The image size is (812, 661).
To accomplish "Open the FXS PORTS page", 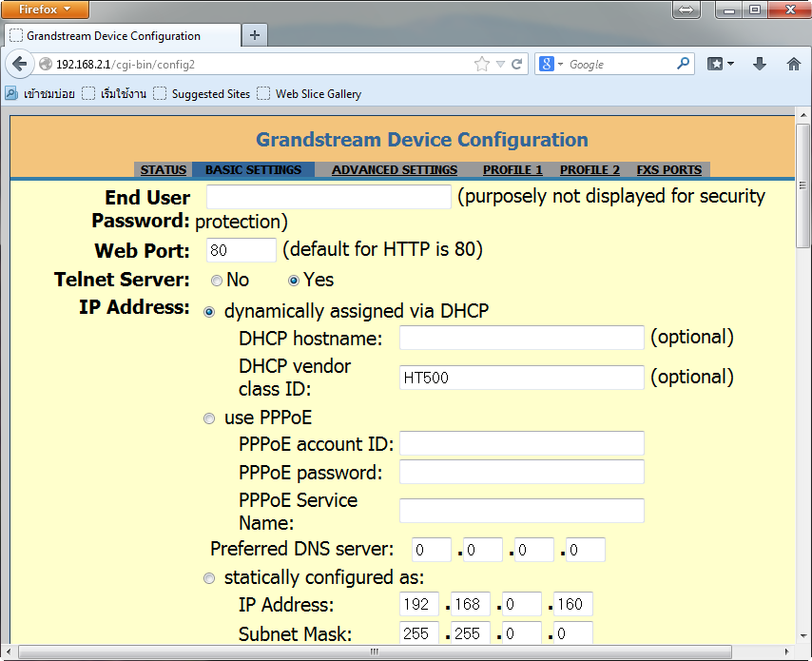I will 669,170.
